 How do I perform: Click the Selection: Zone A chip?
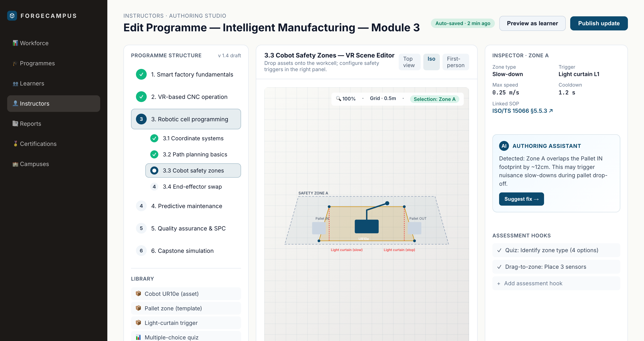(x=434, y=99)
